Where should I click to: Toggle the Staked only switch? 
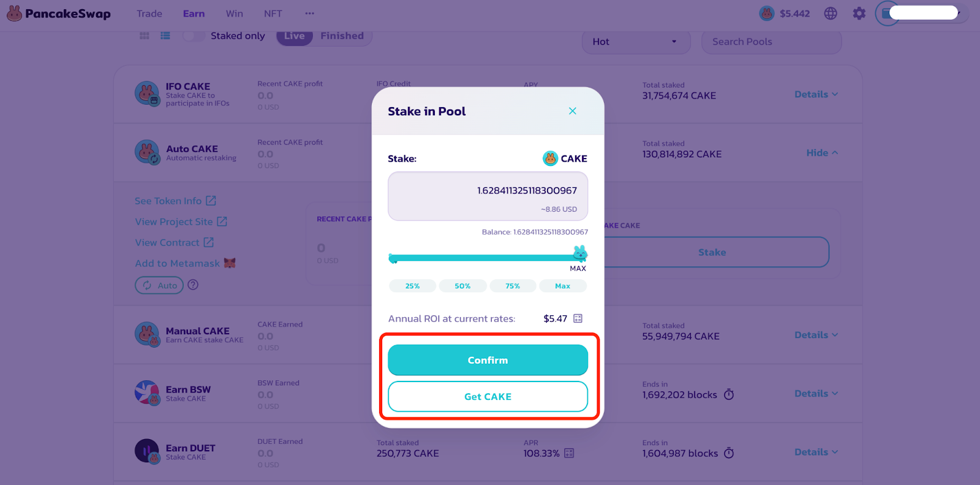click(194, 36)
